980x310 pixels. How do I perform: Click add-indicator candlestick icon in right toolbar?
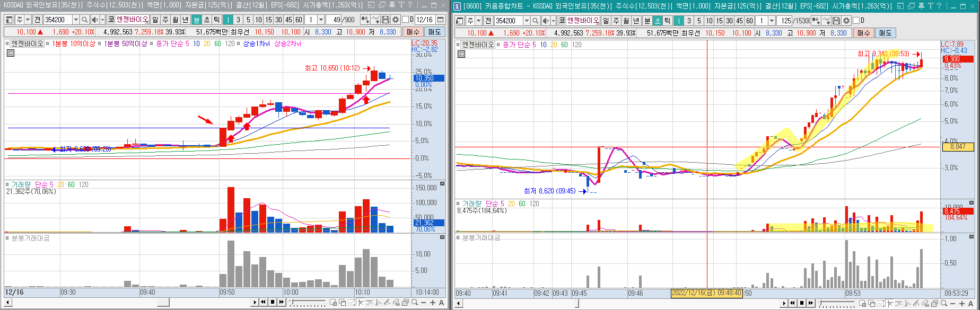click(x=816, y=20)
